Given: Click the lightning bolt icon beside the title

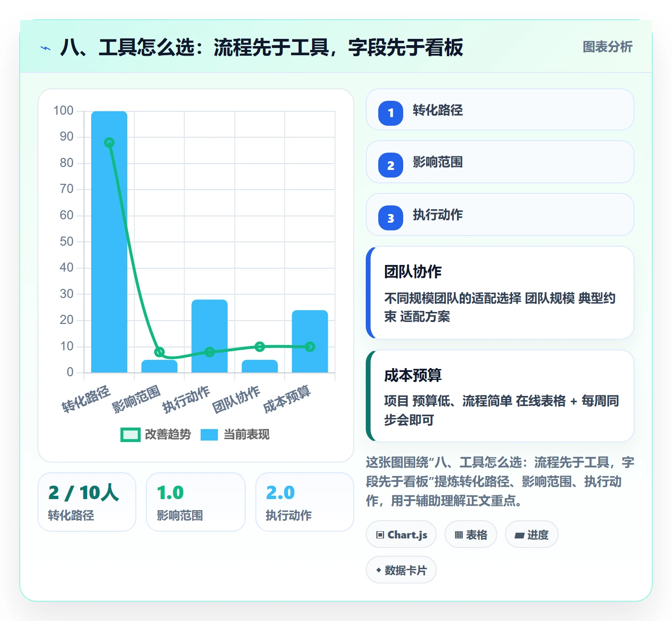Looking at the screenshot, I should click(x=46, y=48).
